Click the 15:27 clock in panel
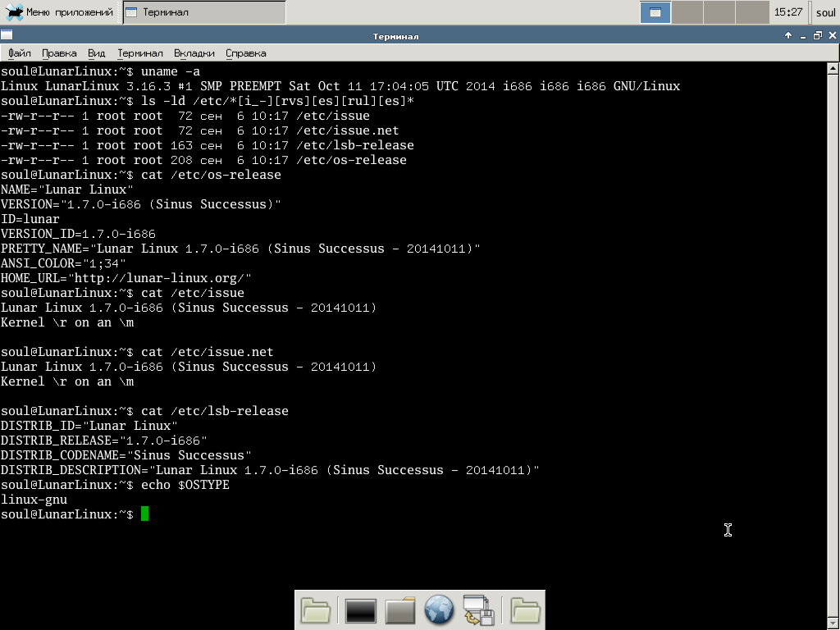 coord(788,11)
